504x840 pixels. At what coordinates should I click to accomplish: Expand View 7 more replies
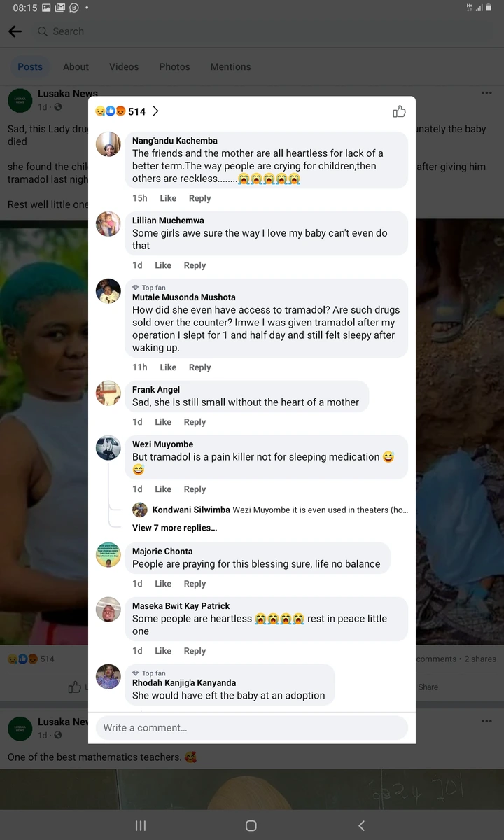click(174, 528)
